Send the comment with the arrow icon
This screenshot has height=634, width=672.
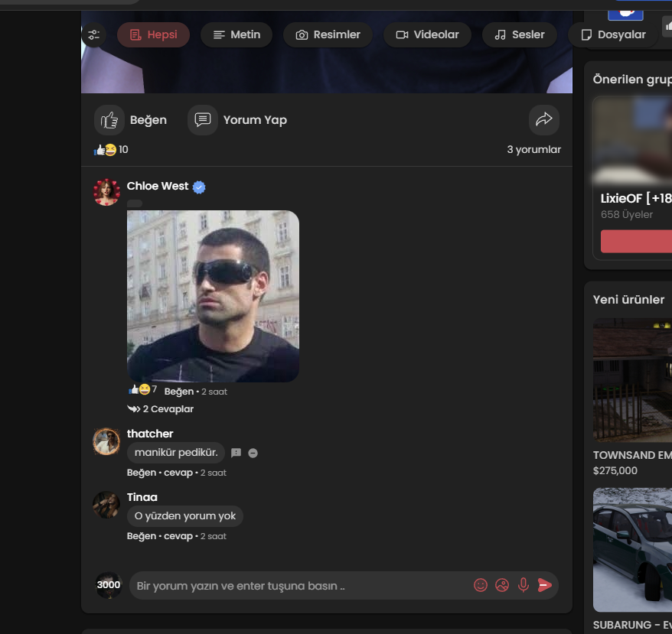544,585
